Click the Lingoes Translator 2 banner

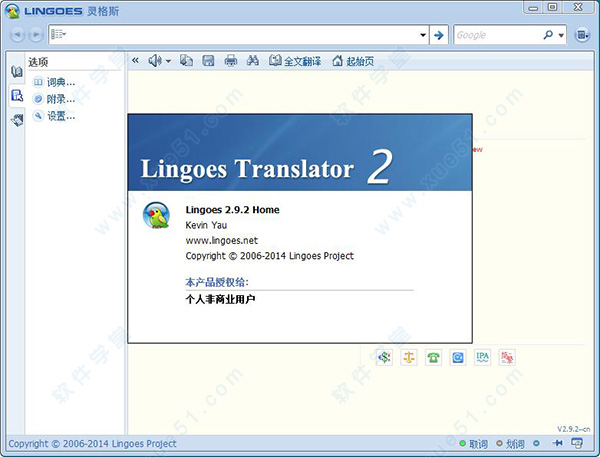pos(300,152)
